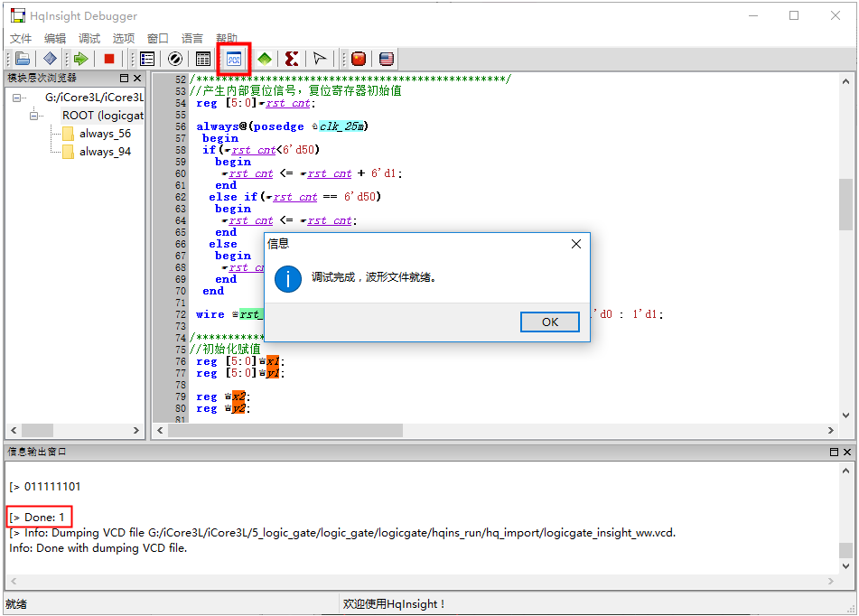This screenshot has height=616, width=859.
Task: Open the waveform viewer toolbar icon
Action: click(x=234, y=59)
